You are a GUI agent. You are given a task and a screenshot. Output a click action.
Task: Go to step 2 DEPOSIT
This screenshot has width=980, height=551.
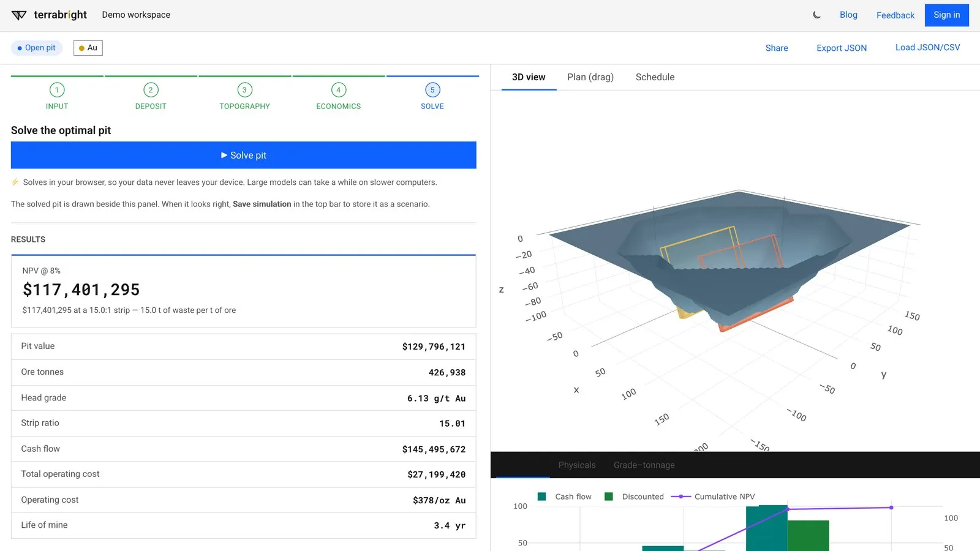pos(151,96)
